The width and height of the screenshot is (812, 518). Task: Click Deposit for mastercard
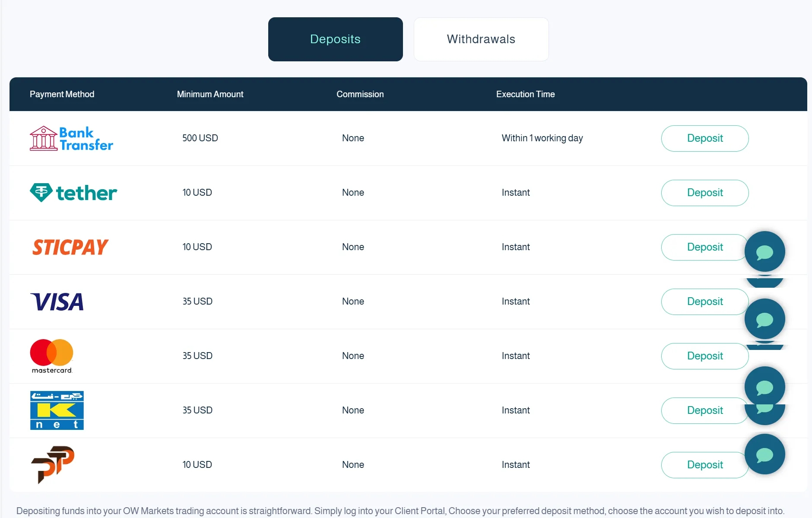tap(705, 356)
